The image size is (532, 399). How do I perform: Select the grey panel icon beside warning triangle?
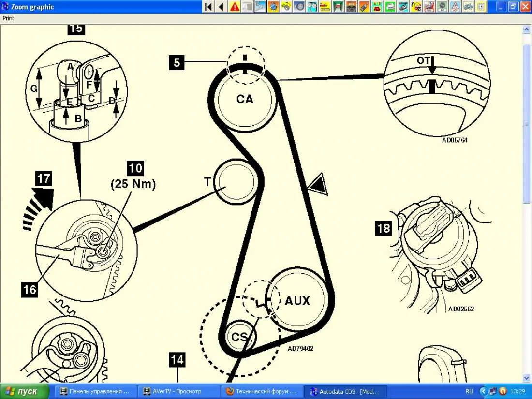[247, 6]
